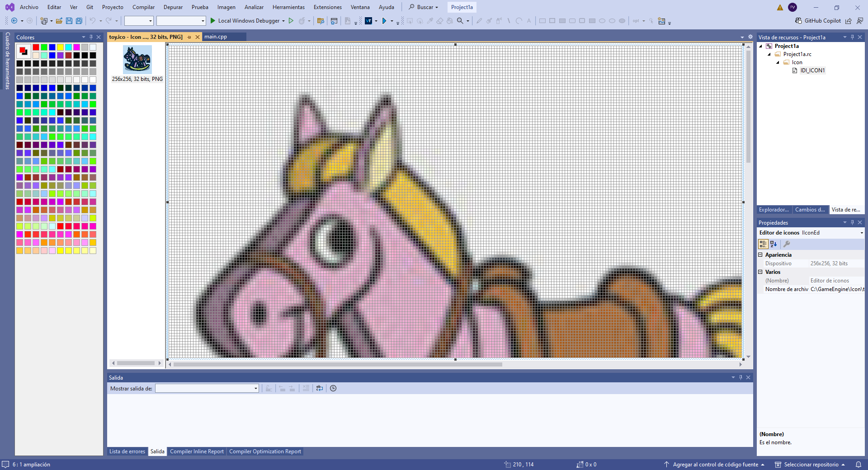Pick the magenta swatch in the top row of Colores
This screenshot has height=470, width=868.
(x=76, y=47)
